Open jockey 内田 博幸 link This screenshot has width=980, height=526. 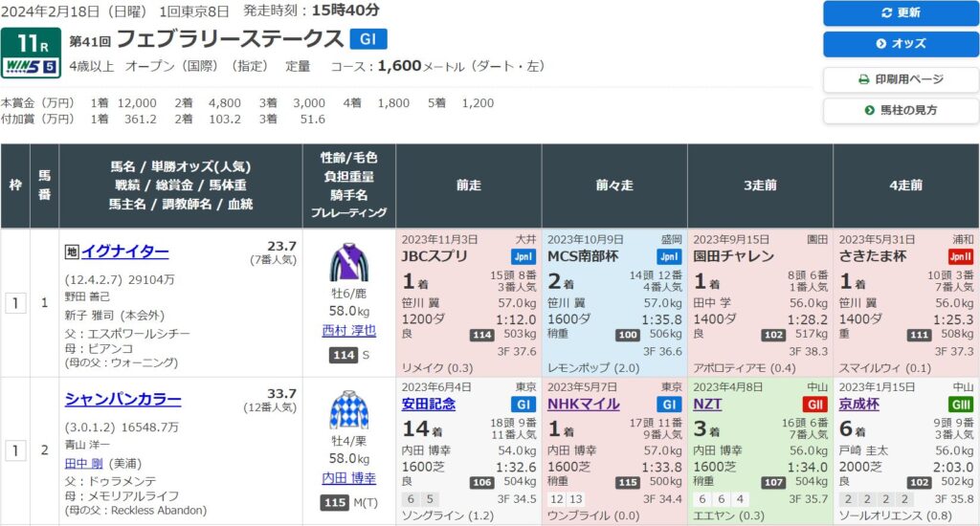point(348,478)
